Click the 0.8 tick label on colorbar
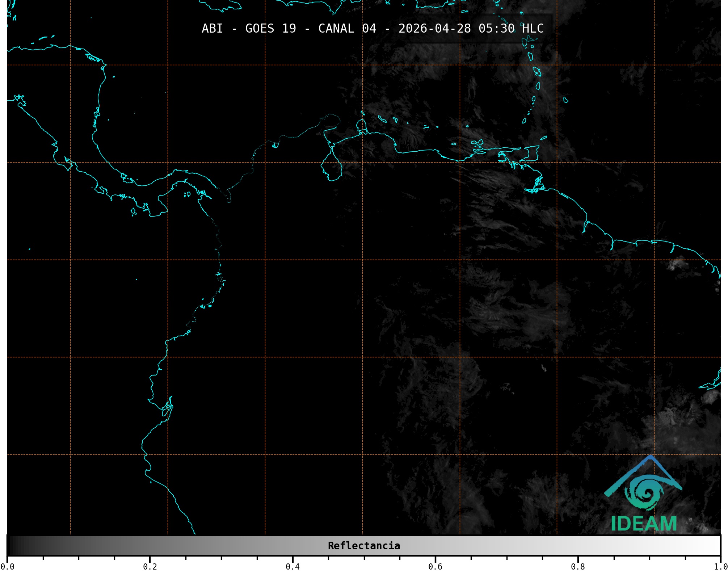 pyautogui.click(x=578, y=566)
